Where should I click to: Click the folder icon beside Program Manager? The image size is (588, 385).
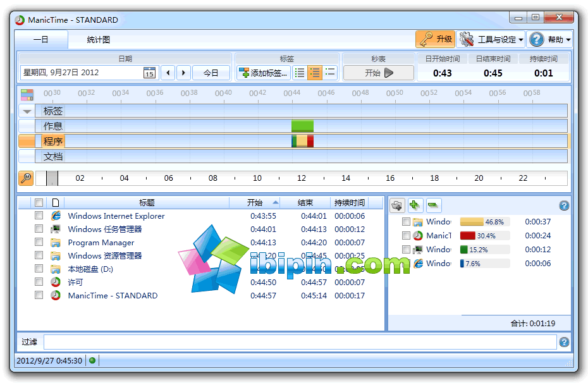[56, 243]
